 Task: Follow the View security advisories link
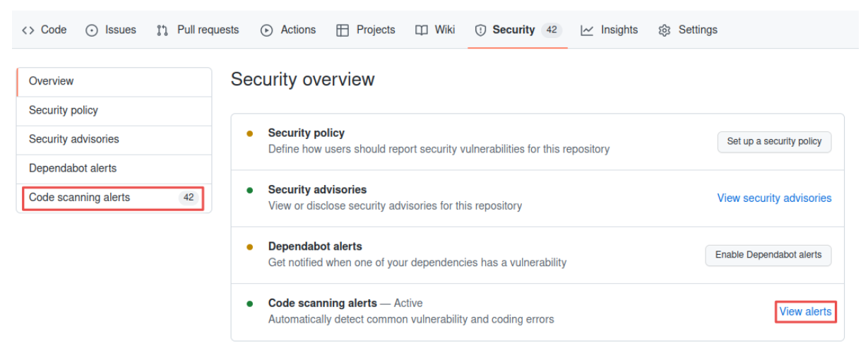pyautogui.click(x=774, y=198)
